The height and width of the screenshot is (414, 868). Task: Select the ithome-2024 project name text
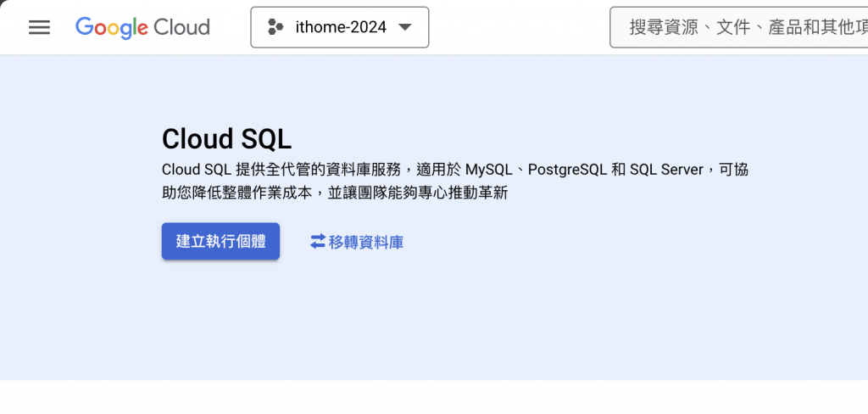[x=341, y=27]
